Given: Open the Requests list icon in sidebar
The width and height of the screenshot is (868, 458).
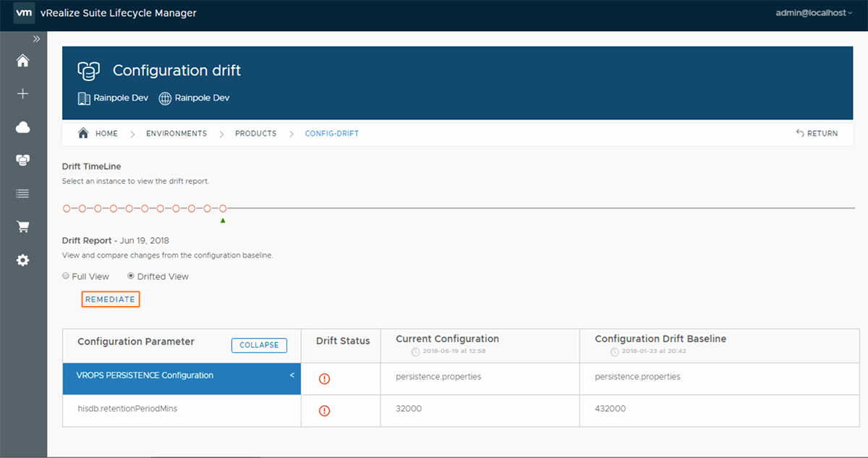Looking at the screenshot, I should [22, 192].
